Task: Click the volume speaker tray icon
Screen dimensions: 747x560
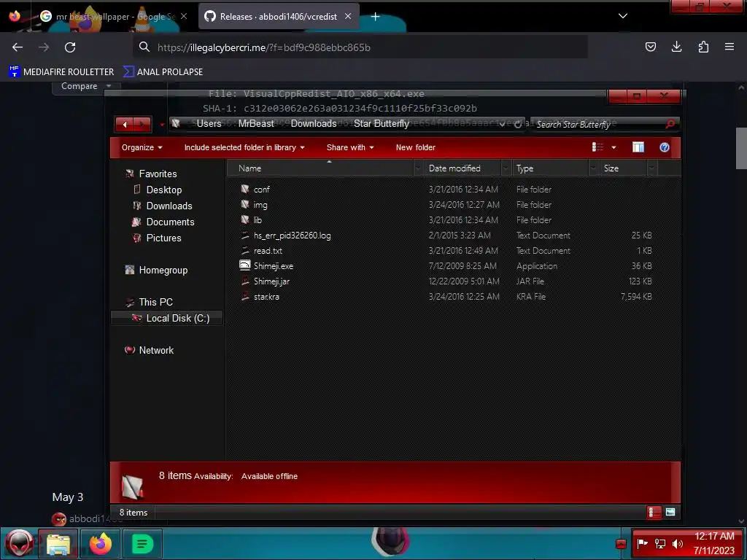Action: 677,543
